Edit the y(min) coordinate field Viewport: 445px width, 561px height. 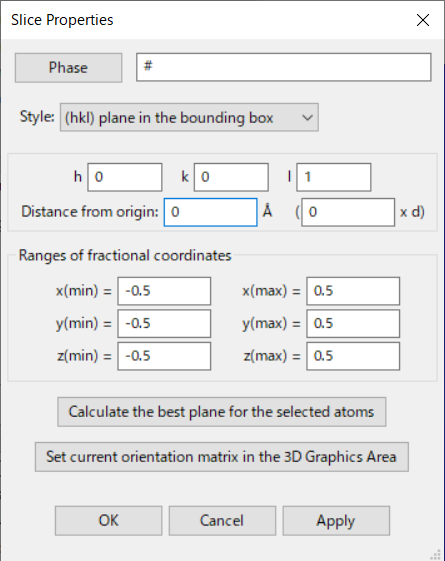click(164, 323)
